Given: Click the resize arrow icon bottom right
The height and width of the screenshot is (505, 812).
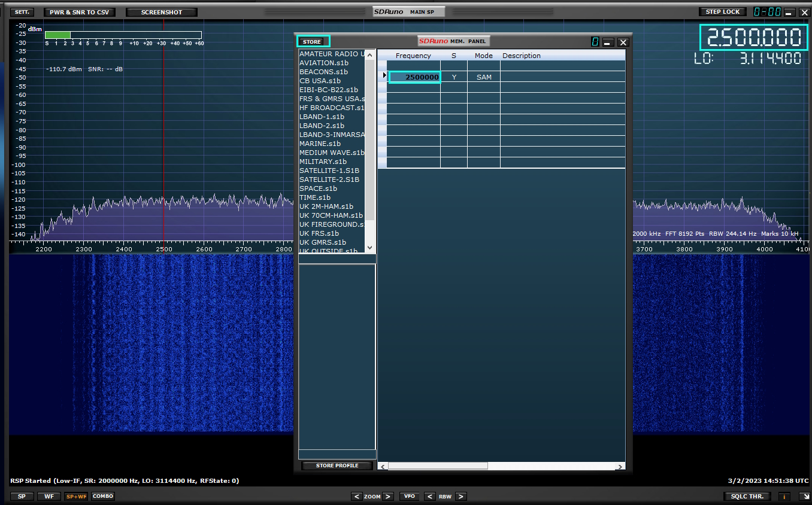Looking at the screenshot, I should (x=805, y=496).
